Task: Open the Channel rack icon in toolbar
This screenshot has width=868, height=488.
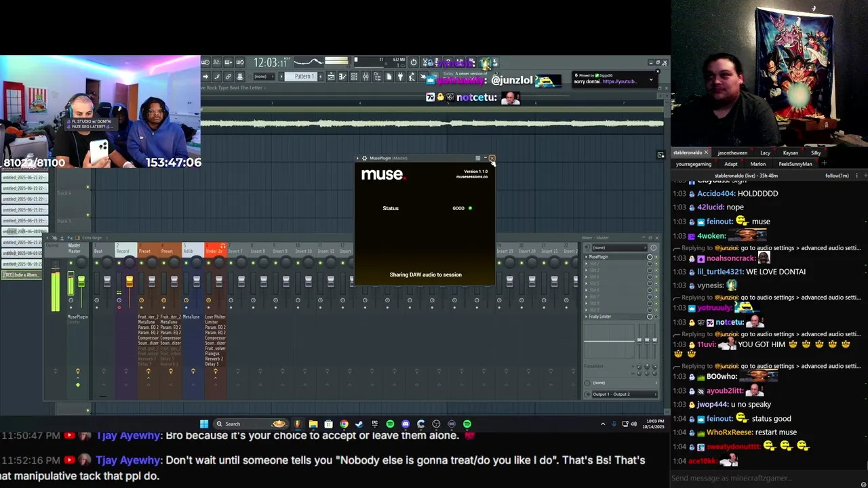Action: pos(354,77)
